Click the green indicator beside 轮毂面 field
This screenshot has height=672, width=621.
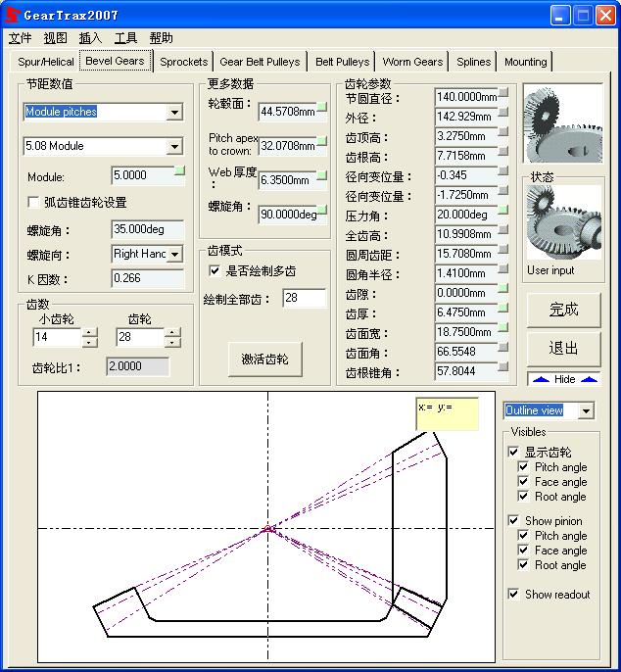(321, 106)
